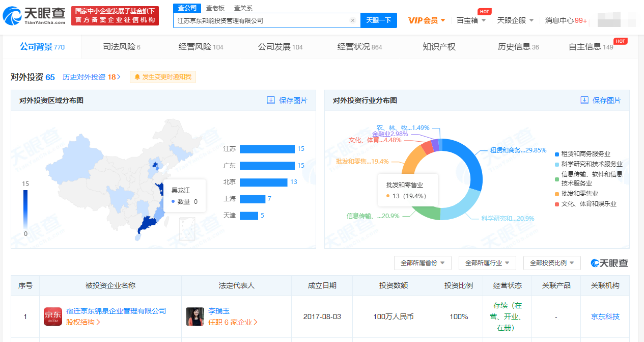Click the bell icon 发生变更时通知我

tap(137, 77)
